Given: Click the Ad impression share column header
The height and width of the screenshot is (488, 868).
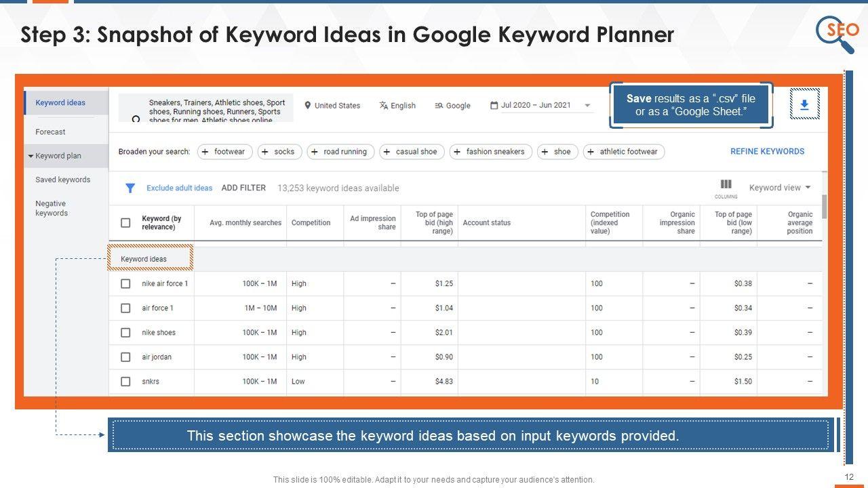Looking at the screenshot, I should click(x=373, y=223).
